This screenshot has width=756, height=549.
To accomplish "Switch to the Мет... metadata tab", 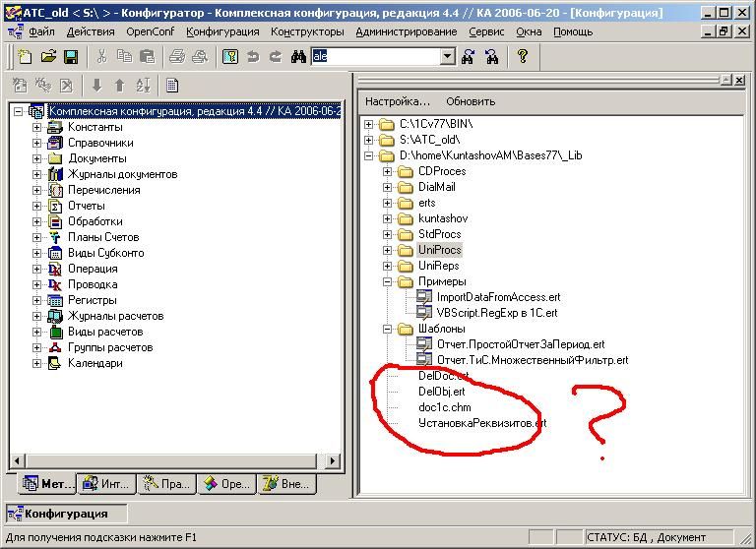I will click(45, 484).
